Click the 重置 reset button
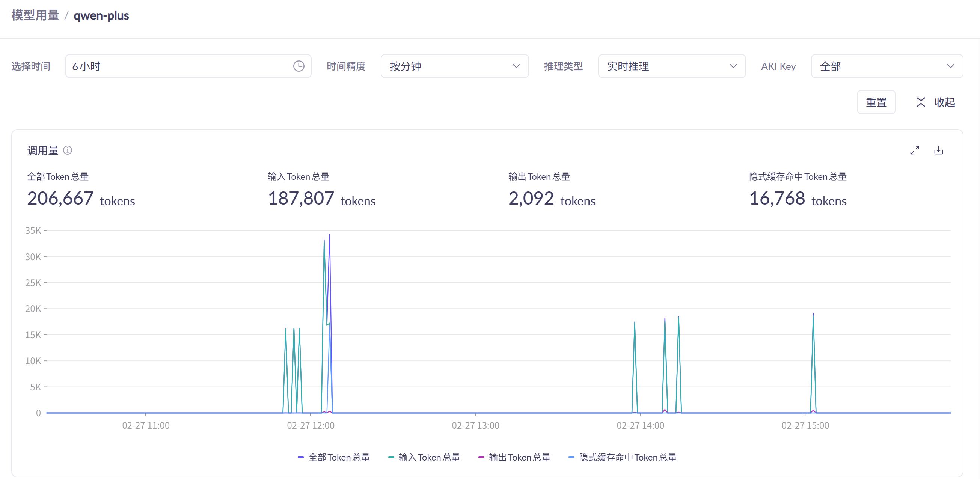The width and height of the screenshot is (980, 479). coord(876,102)
